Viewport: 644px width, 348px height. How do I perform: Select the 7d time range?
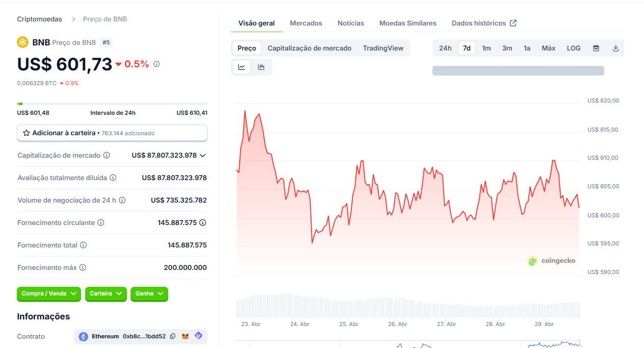(x=467, y=48)
